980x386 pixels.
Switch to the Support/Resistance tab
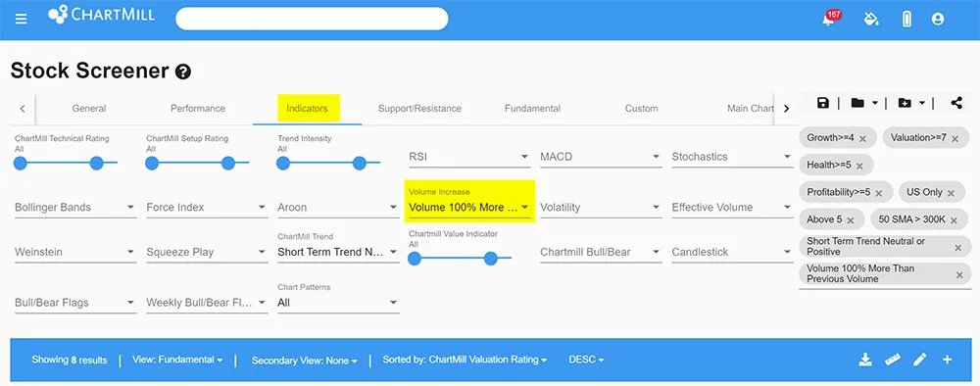(x=419, y=108)
